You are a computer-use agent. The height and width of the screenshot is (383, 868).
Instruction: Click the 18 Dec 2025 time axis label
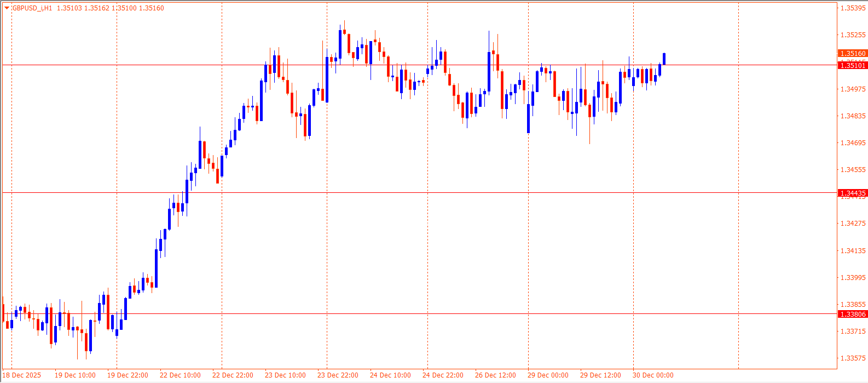[22, 375]
